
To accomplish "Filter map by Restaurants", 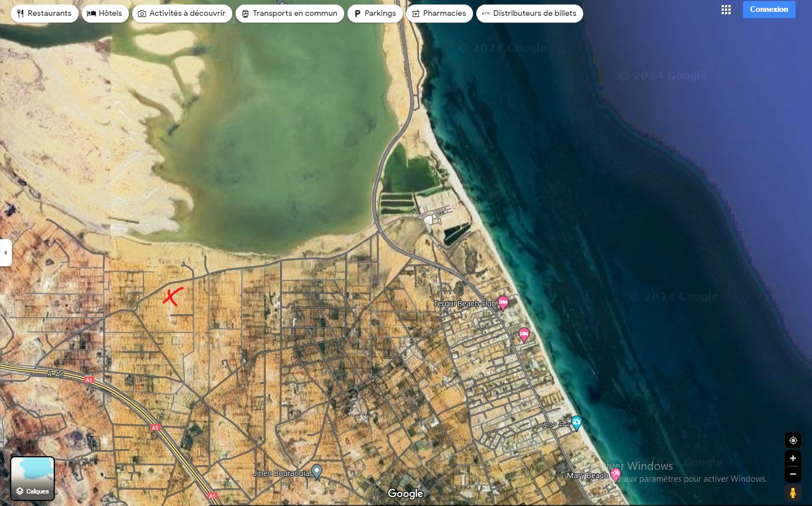I will coord(45,14).
